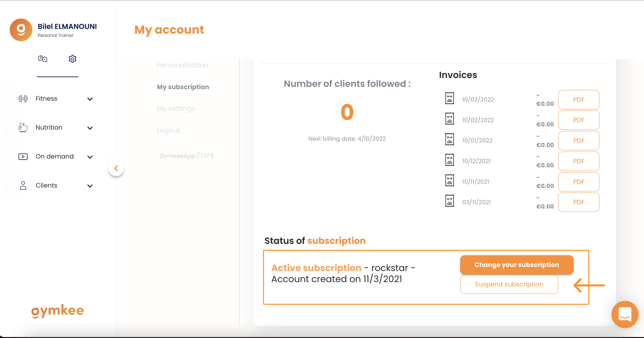Expand the Nutrition menu chevron

(x=90, y=128)
